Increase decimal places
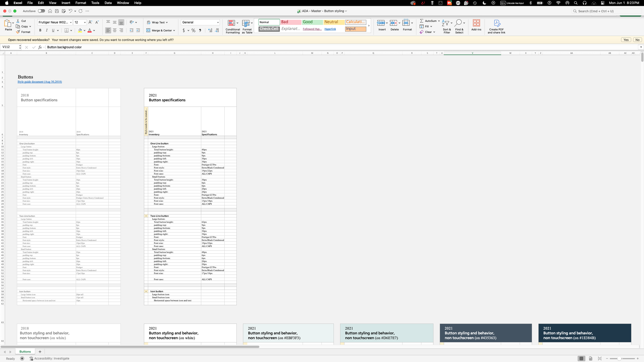This screenshot has height=362, width=644. pyautogui.click(x=210, y=30)
